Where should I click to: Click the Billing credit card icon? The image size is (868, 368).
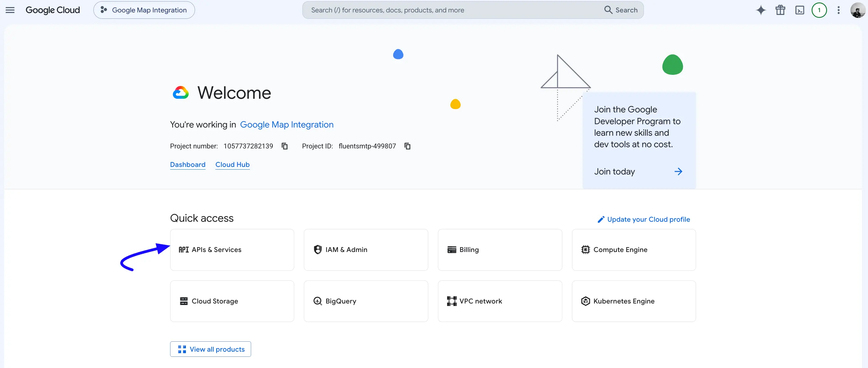click(x=452, y=250)
